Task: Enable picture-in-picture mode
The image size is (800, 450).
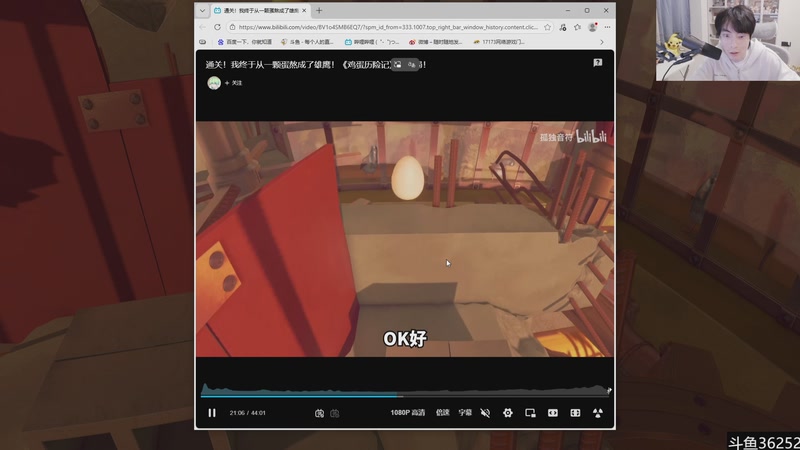Action: (530, 413)
